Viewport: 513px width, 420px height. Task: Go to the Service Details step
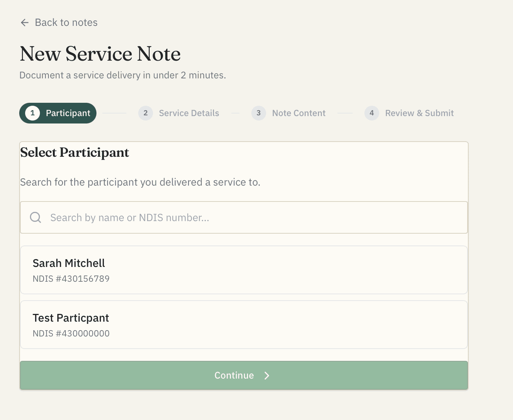[179, 113]
